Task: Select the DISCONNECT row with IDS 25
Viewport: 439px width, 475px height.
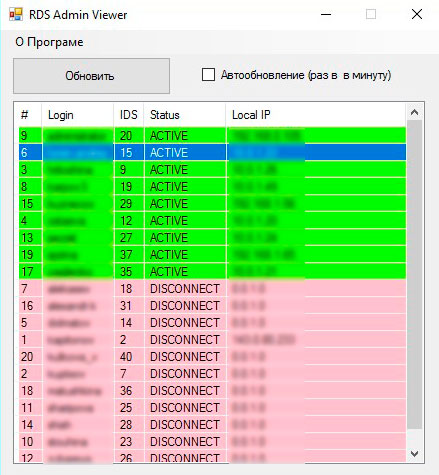Action: coord(212,408)
